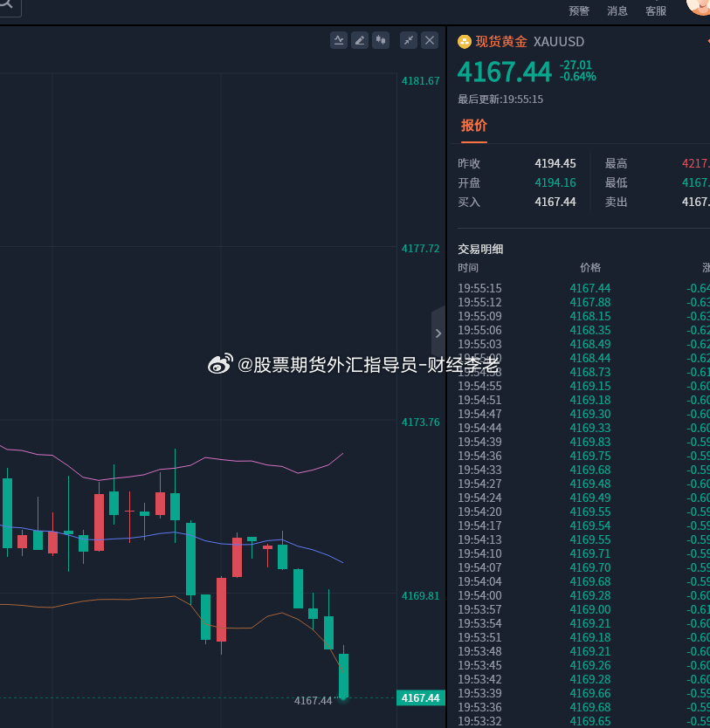
Task: Click price 4169.00 in the 19:53:57 row
Action: 590,609
